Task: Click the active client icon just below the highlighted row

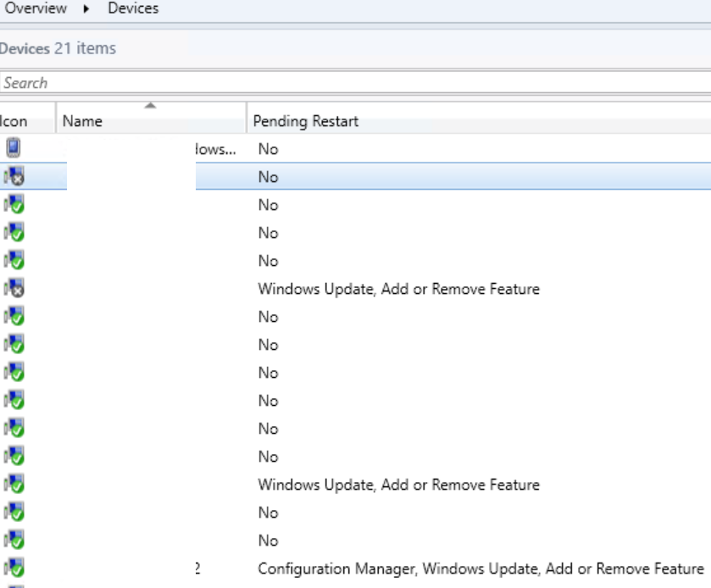Action: pos(14,204)
